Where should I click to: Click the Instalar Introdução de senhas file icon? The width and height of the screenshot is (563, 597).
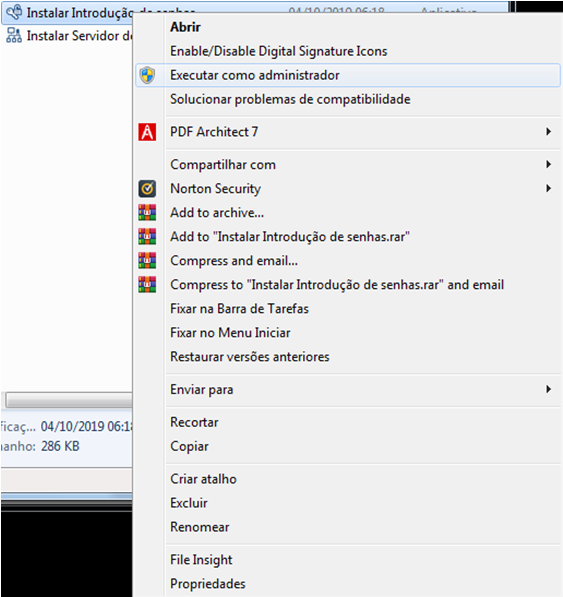14,13
